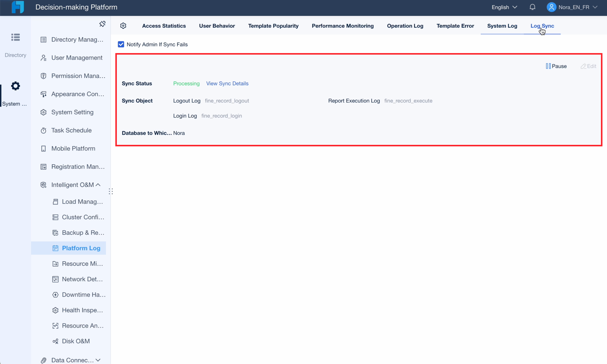Click the Logout Log label
This screenshot has width=607, height=364.
pos(187,101)
